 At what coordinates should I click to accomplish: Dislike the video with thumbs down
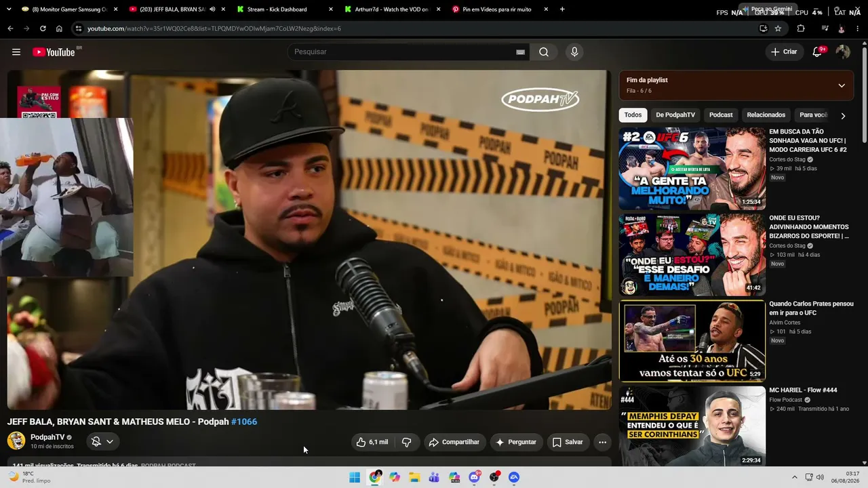click(x=407, y=442)
